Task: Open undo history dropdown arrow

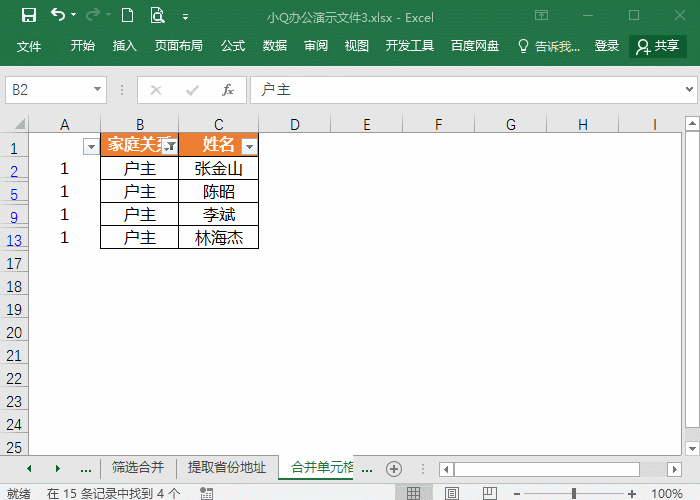Action: pyautogui.click(x=74, y=15)
